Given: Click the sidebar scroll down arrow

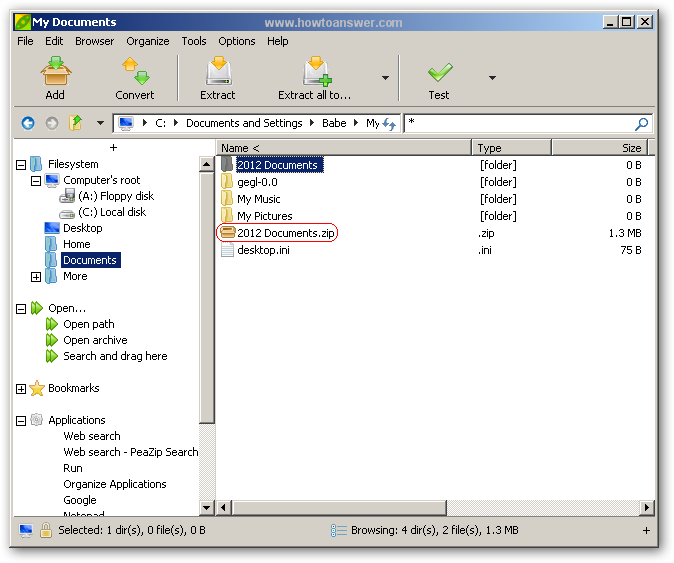Looking at the screenshot, I should [x=207, y=507].
